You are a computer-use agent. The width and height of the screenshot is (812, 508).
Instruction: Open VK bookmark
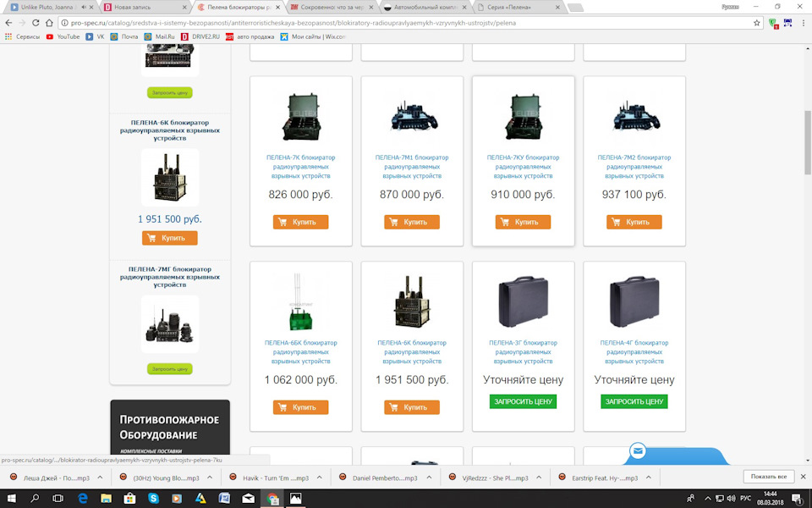click(96, 36)
